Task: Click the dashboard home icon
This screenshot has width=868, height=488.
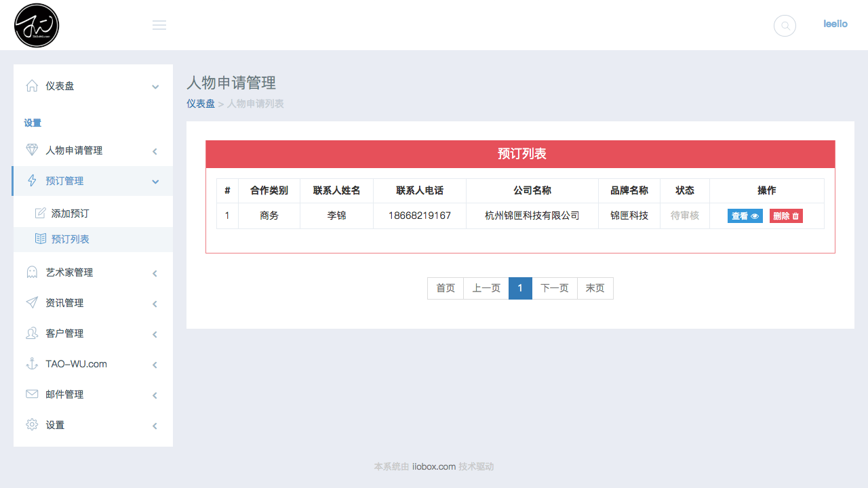Action: click(32, 85)
